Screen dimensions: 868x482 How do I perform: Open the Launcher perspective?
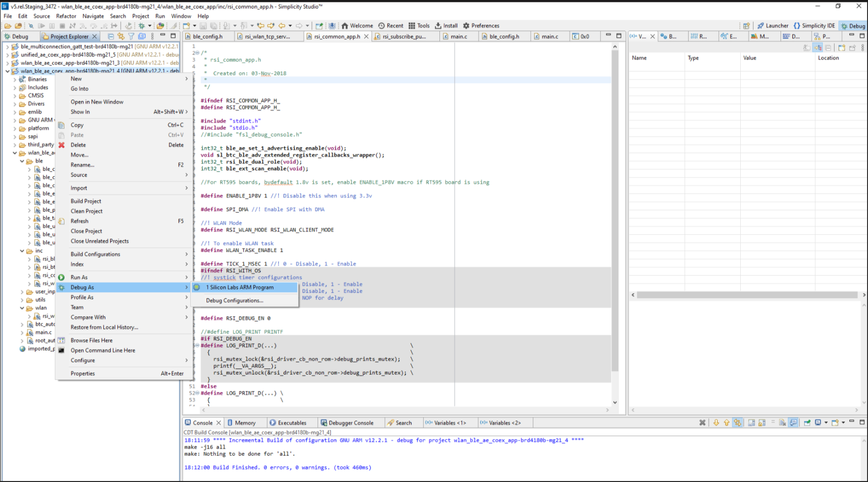[x=773, y=26]
